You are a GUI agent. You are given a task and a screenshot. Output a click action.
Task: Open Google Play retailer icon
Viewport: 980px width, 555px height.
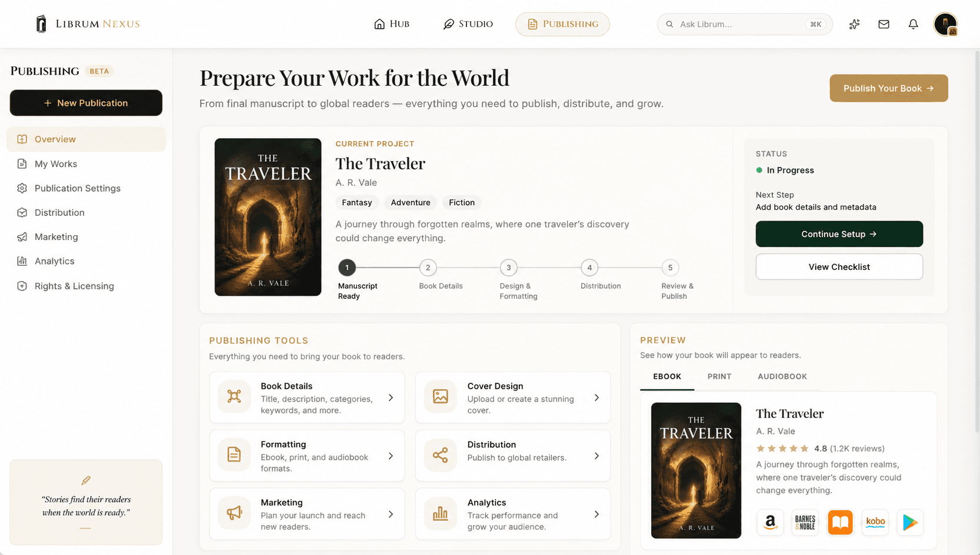coord(910,522)
